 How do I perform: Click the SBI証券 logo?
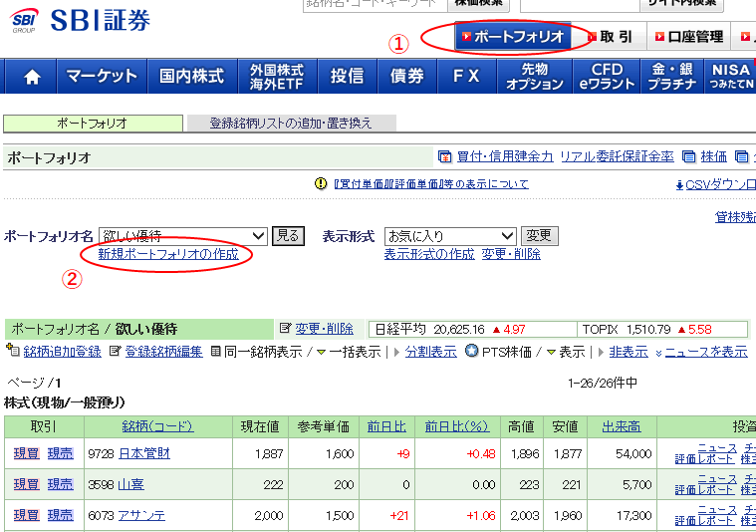coord(80,21)
